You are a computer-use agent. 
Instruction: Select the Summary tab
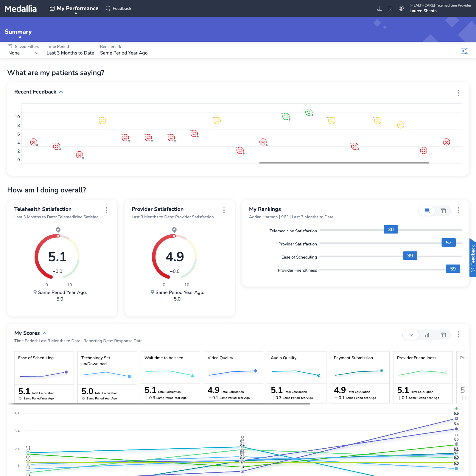coord(18,32)
